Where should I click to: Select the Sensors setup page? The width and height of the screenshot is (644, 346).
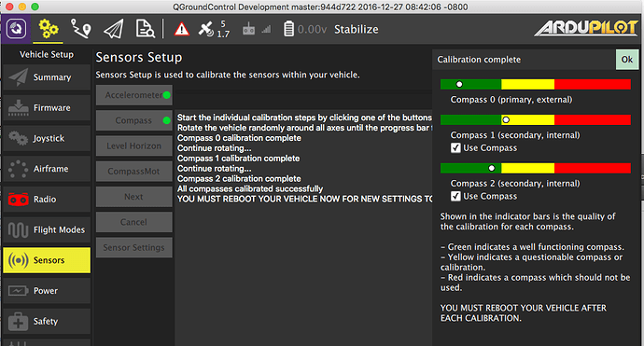tap(47, 260)
